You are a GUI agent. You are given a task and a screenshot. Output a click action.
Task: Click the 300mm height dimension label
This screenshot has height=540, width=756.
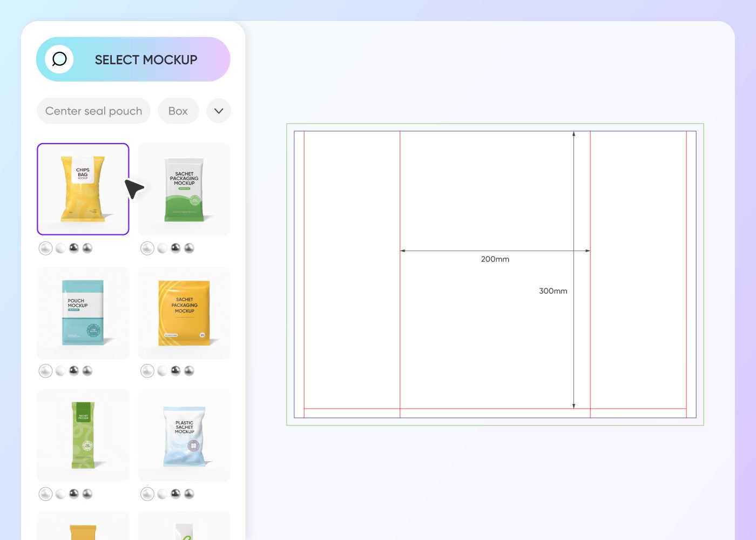553,291
